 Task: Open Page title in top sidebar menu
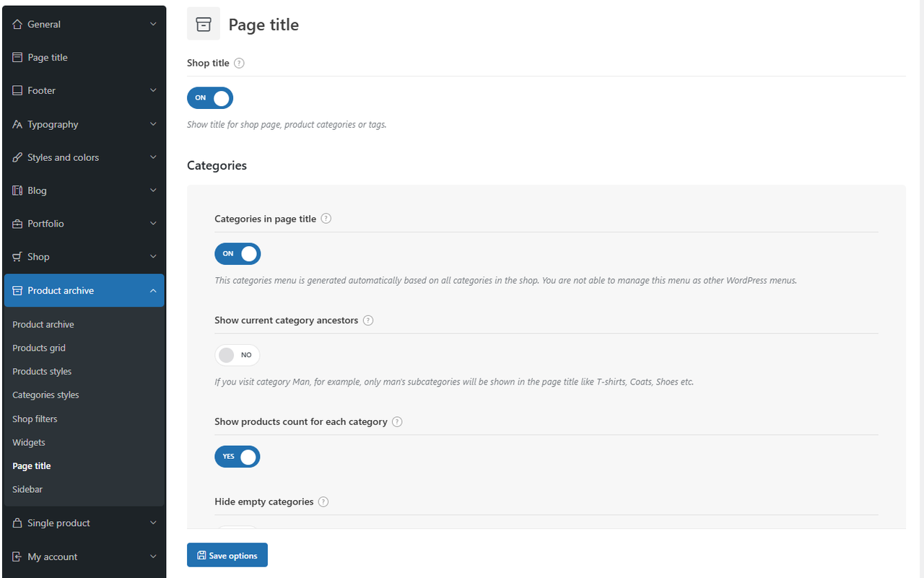coord(48,58)
